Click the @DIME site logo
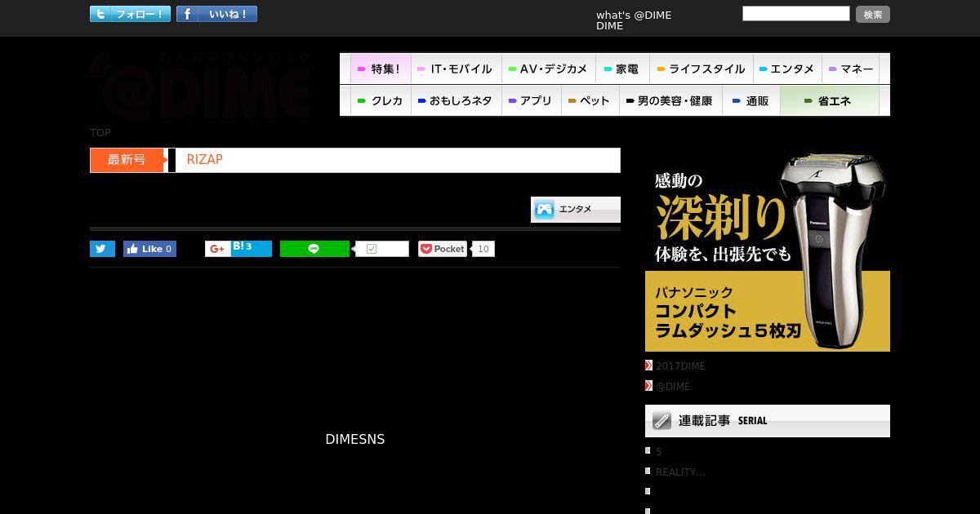This screenshot has height=514, width=980. [200, 85]
